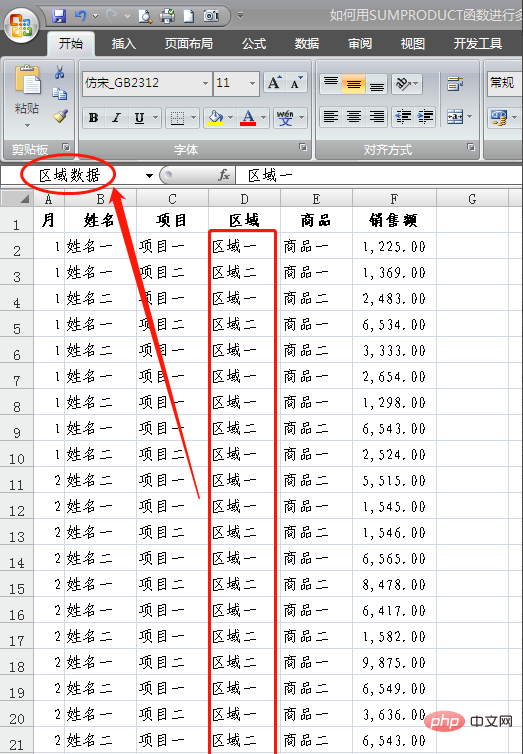Viewport: 523px width, 754px height.
Task: Open print preview in the quick access toolbar
Action: coord(145,16)
